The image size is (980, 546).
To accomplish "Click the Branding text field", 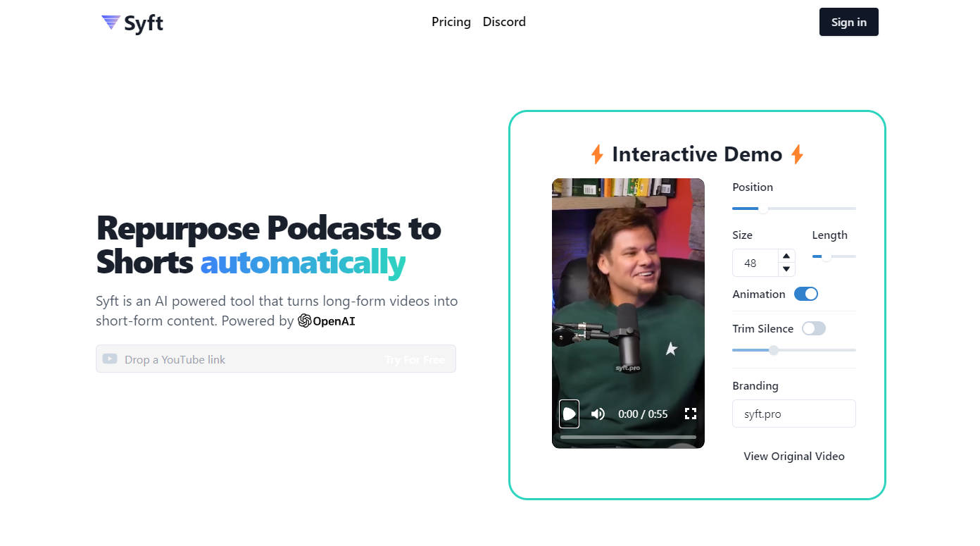I will pos(793,414).
